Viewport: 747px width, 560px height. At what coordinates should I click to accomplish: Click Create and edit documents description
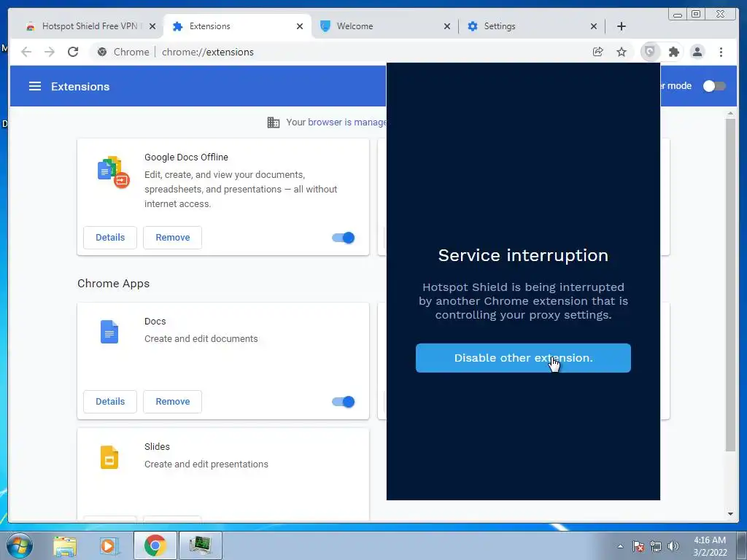(201, 338)
